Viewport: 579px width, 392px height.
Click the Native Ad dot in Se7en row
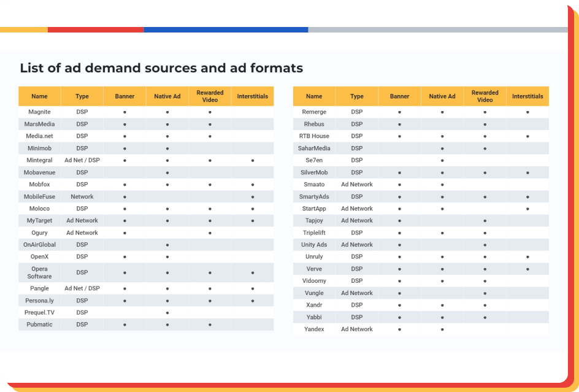coord(442,161)
